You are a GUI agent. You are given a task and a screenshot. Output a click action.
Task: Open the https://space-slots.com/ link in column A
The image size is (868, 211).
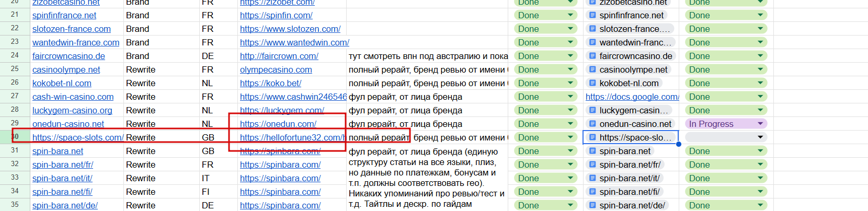tap(78, 137)
